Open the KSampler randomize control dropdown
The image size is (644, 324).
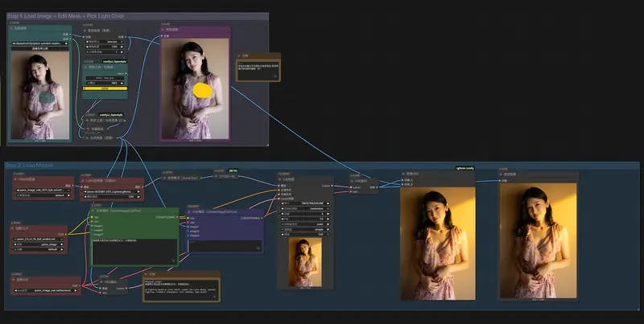coord(306,208)
